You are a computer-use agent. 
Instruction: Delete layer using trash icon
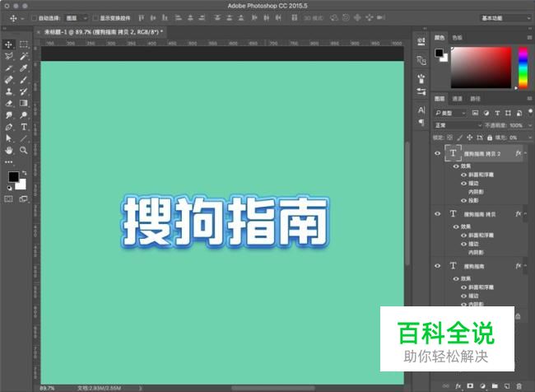[x=519, y=386]
